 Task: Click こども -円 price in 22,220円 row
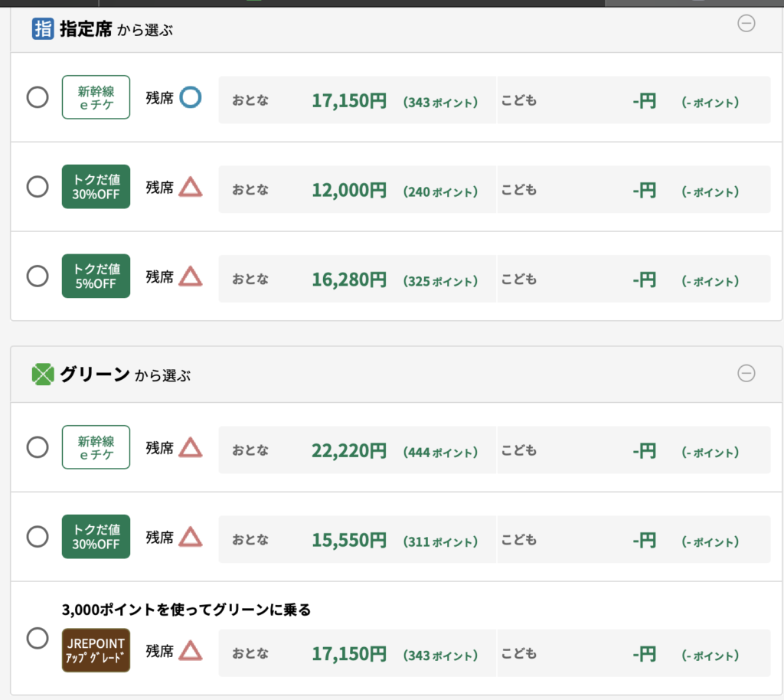tap(645, 451)
